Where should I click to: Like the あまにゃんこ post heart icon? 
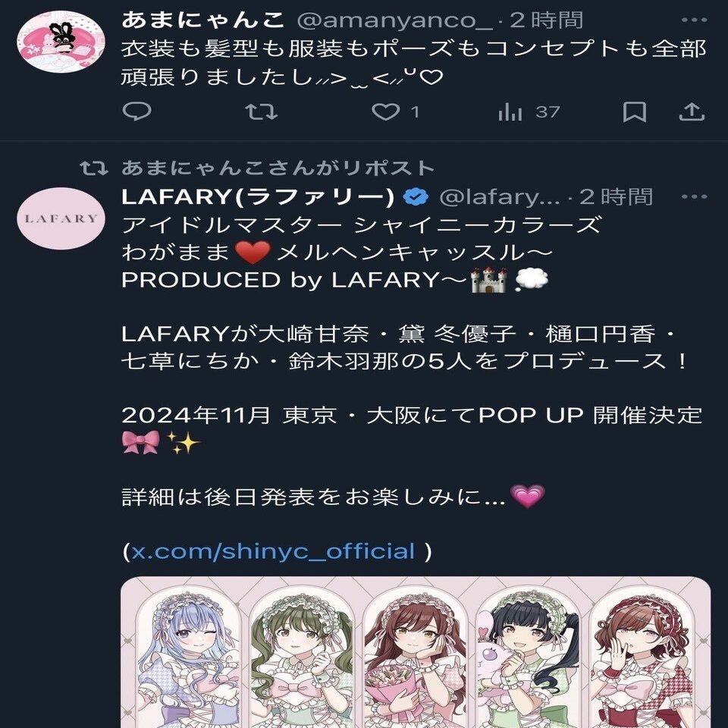(385, 112)
